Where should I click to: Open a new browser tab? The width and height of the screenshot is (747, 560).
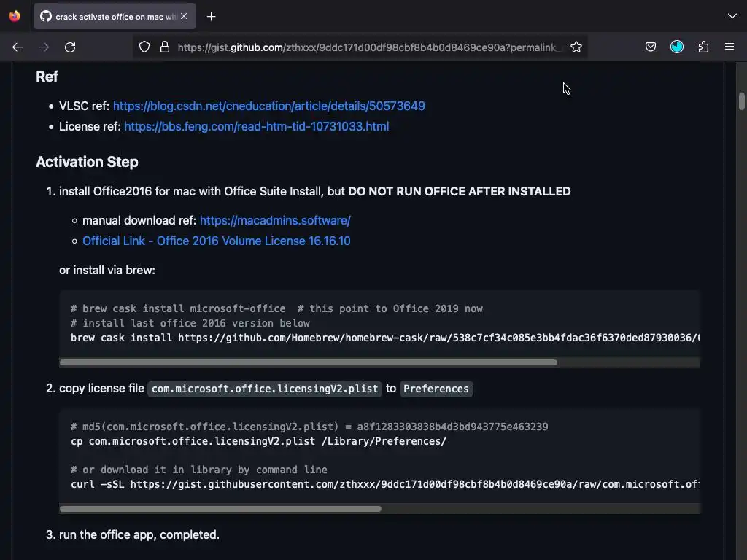(x=211, y=16)
